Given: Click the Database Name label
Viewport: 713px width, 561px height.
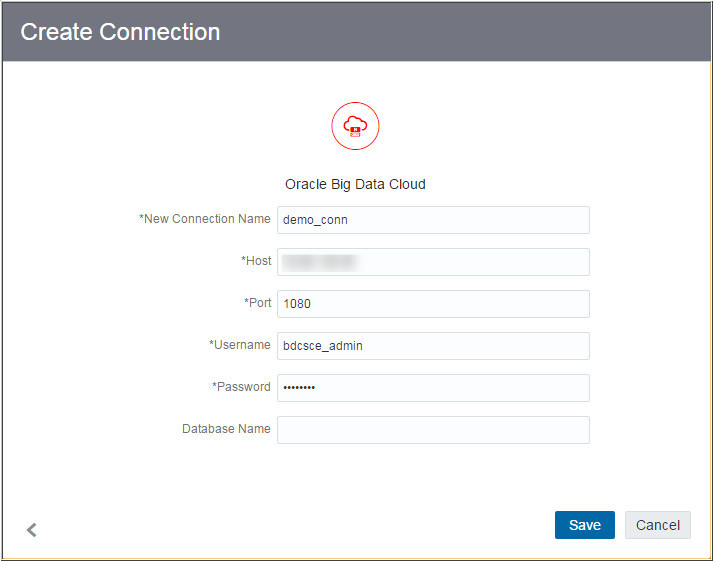Looking at the screenshot, I should [x=226, y=429].
